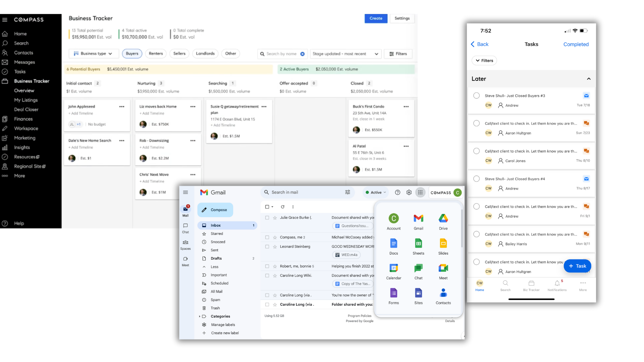This screenshot has width=644, height=362.
Task: Open Deal Closer in sidebar
Action: pyautogui.click(x=26, y=110)
